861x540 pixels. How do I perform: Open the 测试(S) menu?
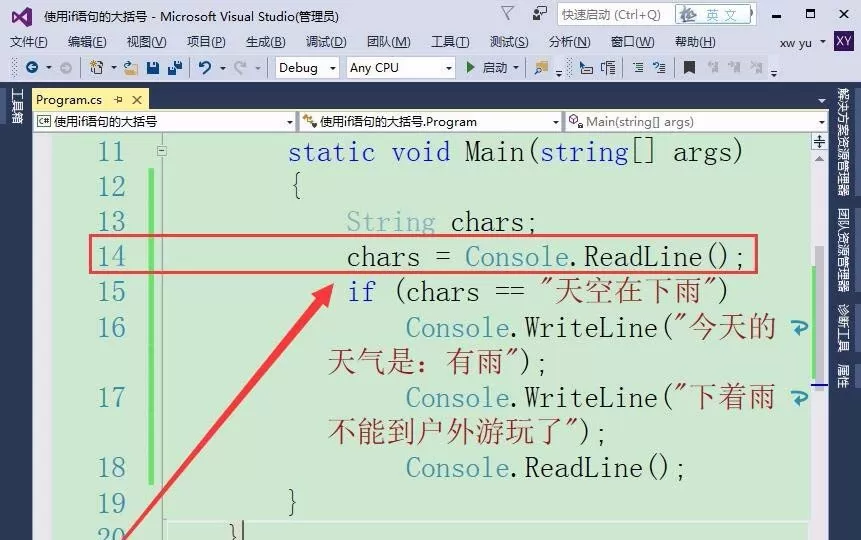coord(509,42)
